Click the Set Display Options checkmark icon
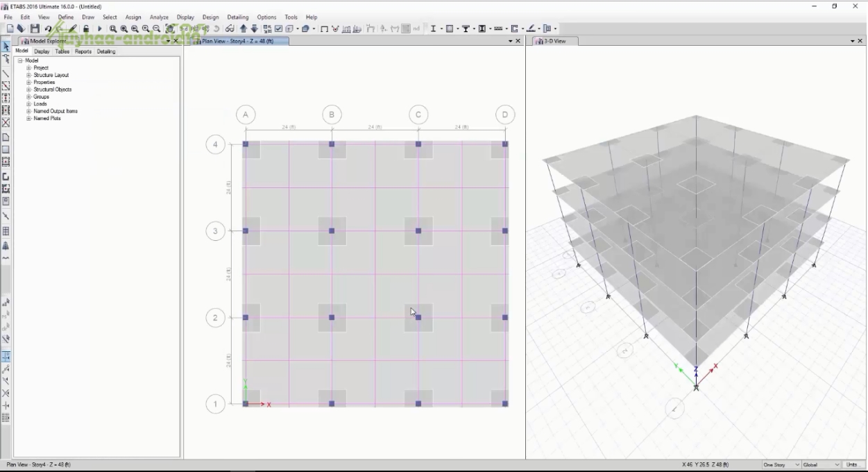This screenshot has height=472, width=868. 278,28
